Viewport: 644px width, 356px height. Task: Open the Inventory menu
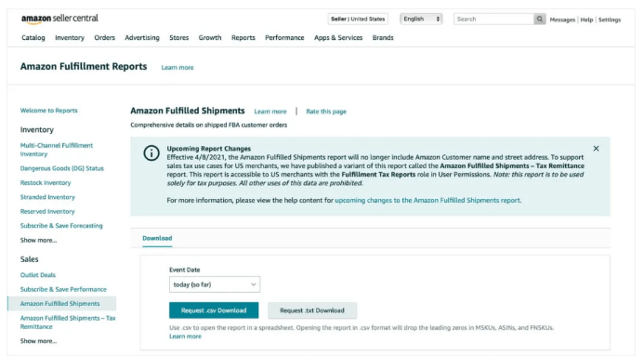click(x=70, y=38)
